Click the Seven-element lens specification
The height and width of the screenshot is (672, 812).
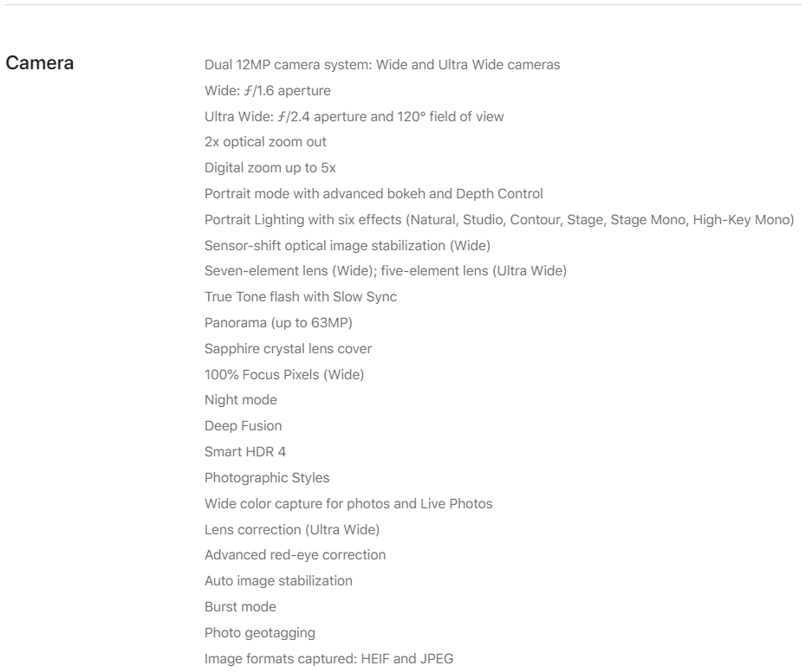(386, 270)
